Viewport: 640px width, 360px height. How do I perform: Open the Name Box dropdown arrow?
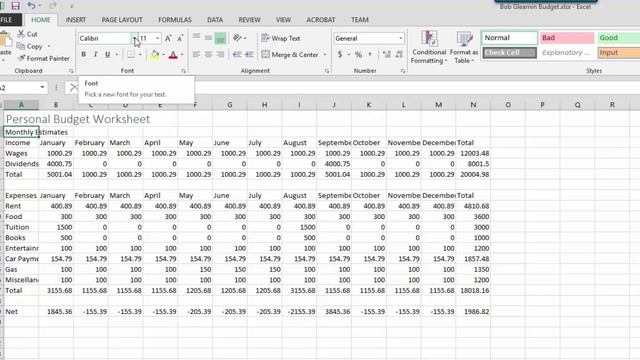(42, 87)
